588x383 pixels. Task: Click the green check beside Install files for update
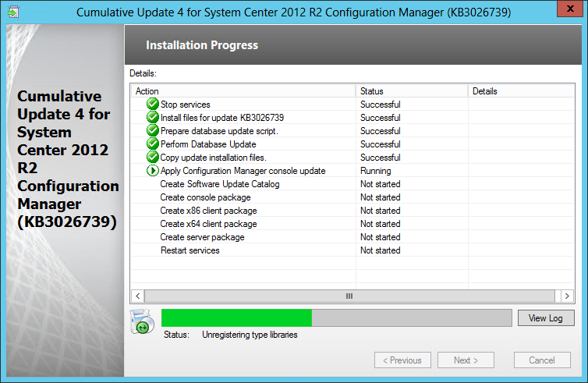coord(153,118)
